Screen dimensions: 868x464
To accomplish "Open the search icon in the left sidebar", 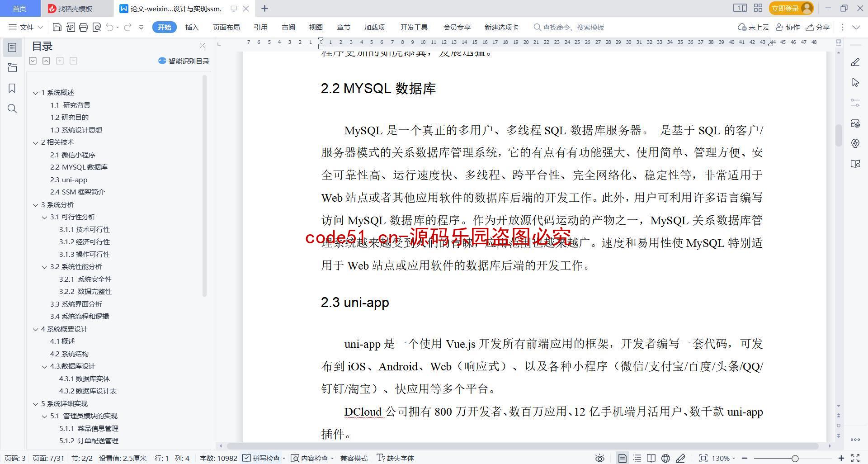I will pyautogui.click(x=12, y=109).
